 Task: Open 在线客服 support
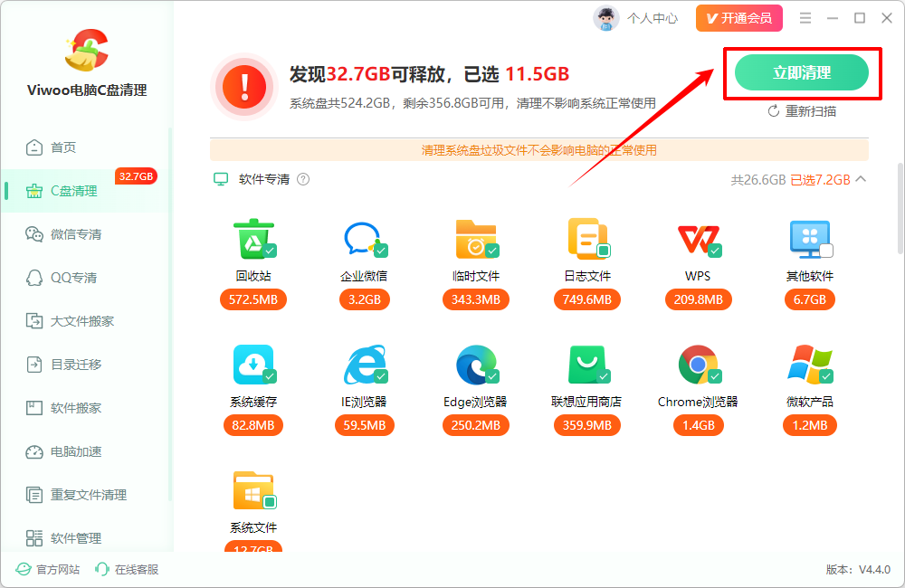pos(127,570)
